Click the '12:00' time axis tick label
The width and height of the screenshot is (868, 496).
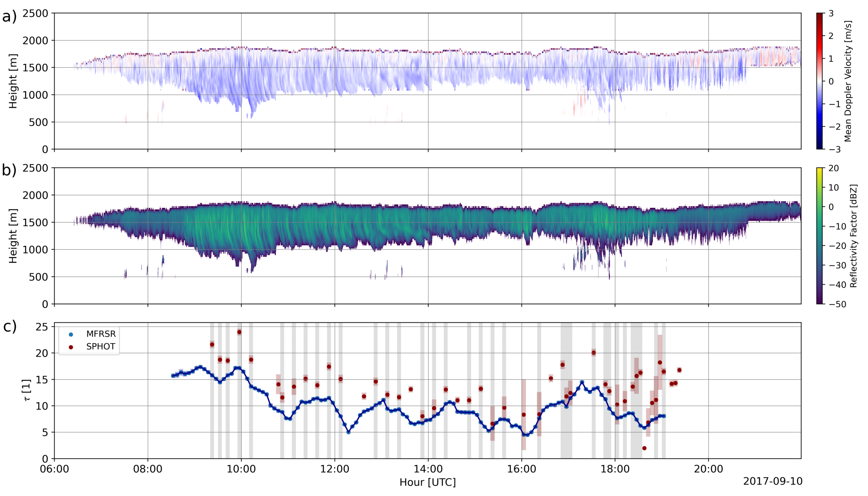click(x=335, y=469)
